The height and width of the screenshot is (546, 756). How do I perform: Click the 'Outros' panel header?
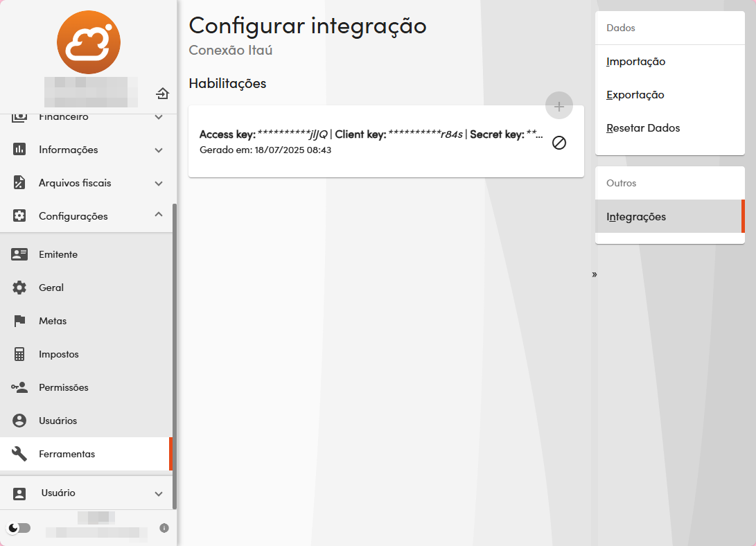622,183
